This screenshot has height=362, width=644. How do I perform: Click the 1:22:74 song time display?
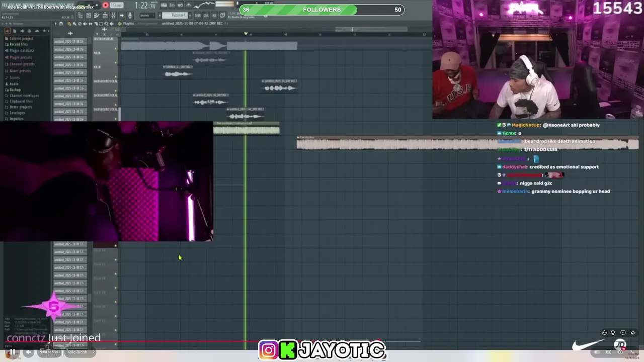pos(145,6)
